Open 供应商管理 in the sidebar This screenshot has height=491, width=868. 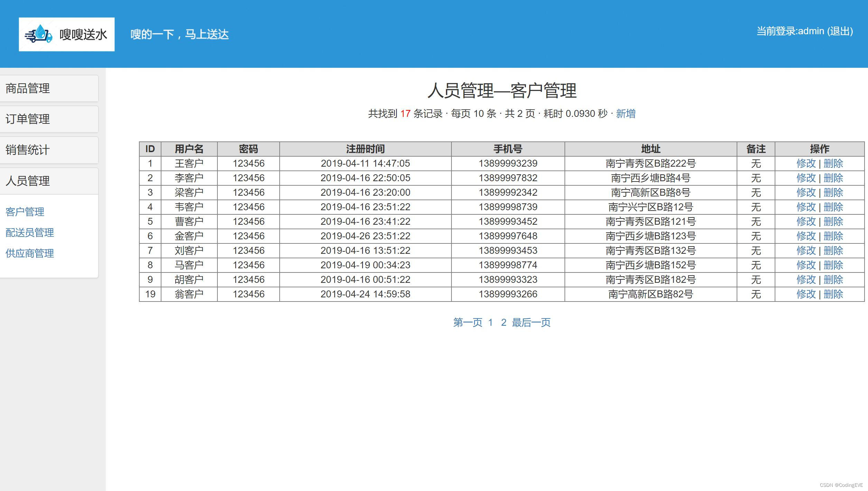(x=30, y=253)
